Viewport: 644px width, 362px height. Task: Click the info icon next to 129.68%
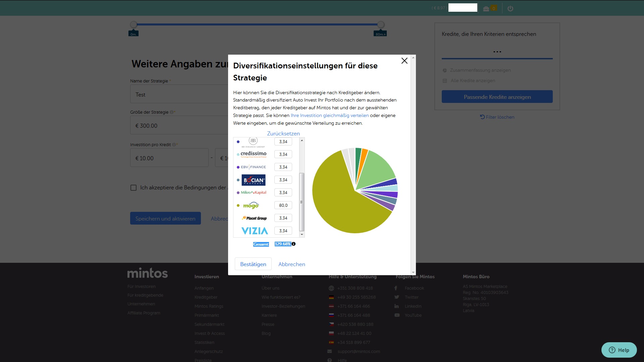pos(293,244)
